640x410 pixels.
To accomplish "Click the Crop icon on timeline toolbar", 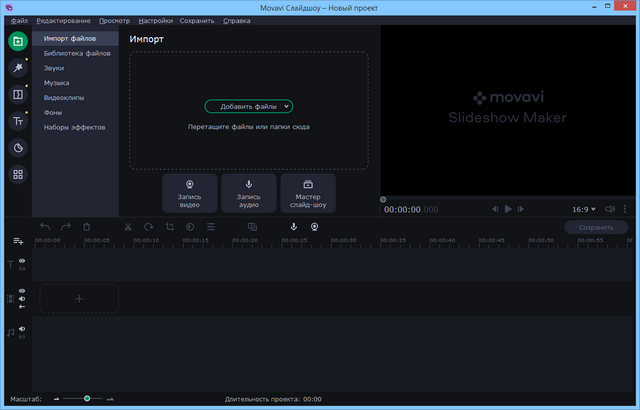I will pyautogui.click(x=170, y=227).
